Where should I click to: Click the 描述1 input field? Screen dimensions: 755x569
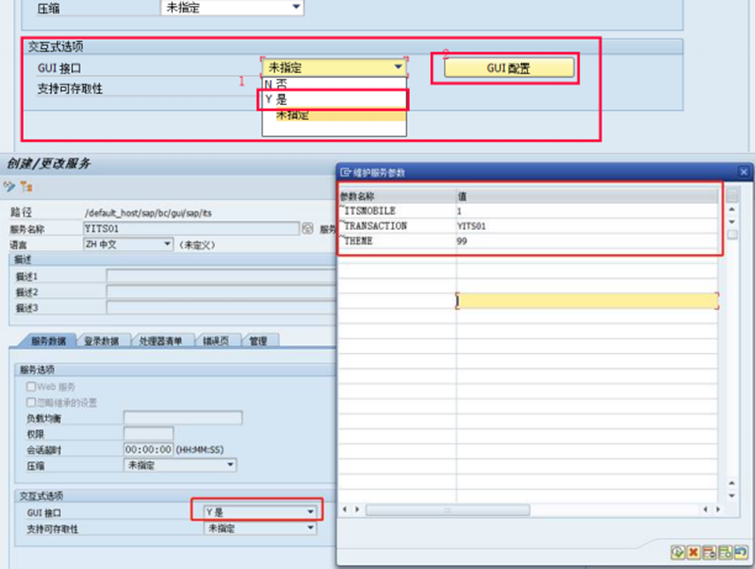click(x=221, y=276)
